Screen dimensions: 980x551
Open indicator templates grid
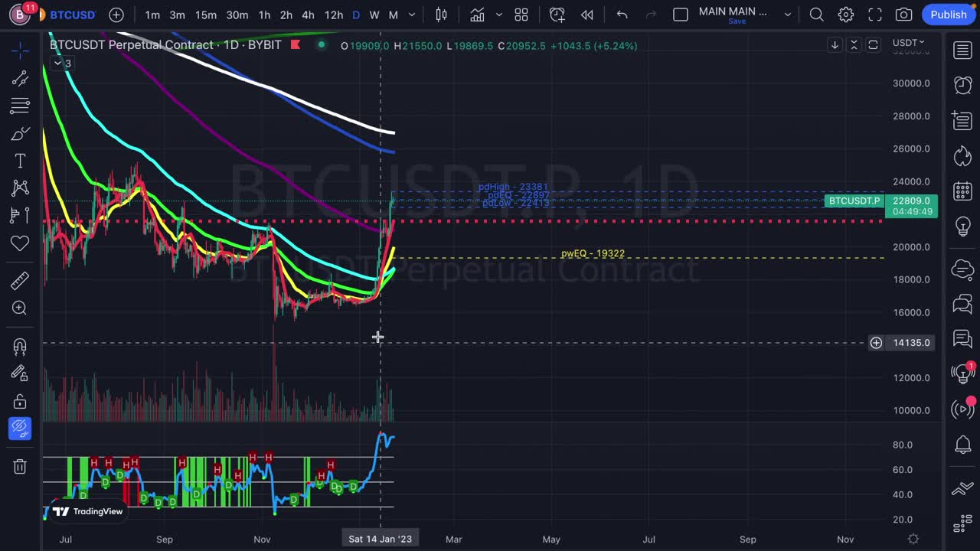(521, 15)
